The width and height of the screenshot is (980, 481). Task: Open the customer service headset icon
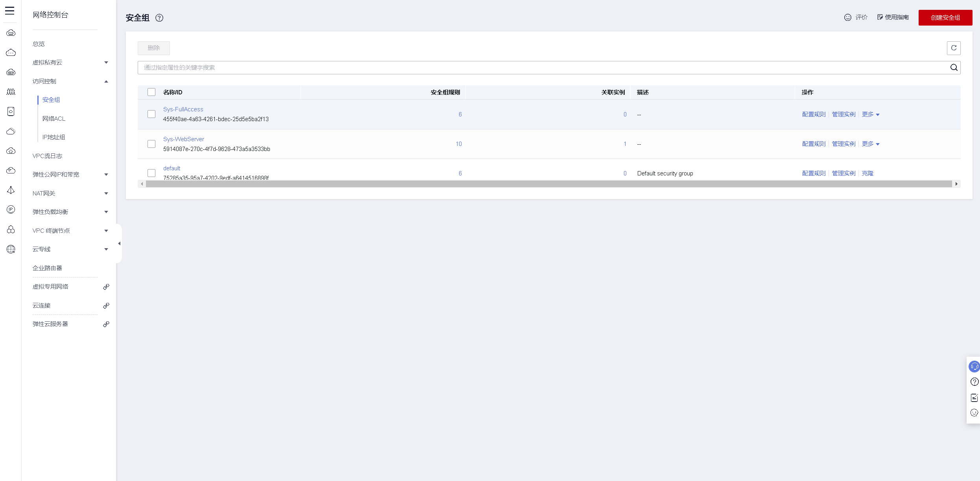(x=974, y=367)
